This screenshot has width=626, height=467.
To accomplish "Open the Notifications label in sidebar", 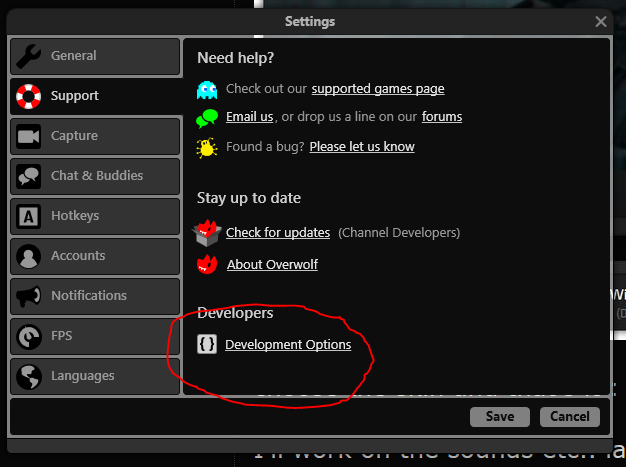I will click(x=89, y=295).
